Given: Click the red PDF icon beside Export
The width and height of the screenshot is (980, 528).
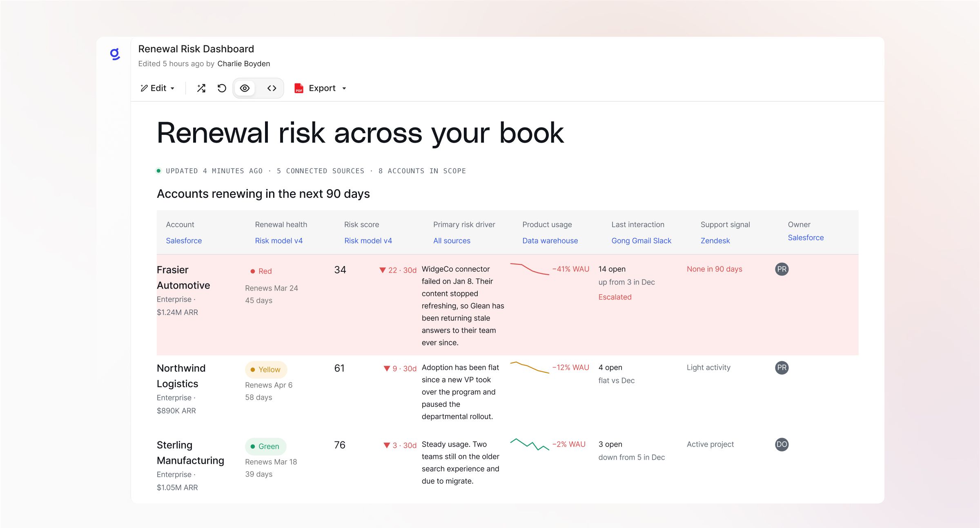Looking at the screenshot, I should (299, 88).
